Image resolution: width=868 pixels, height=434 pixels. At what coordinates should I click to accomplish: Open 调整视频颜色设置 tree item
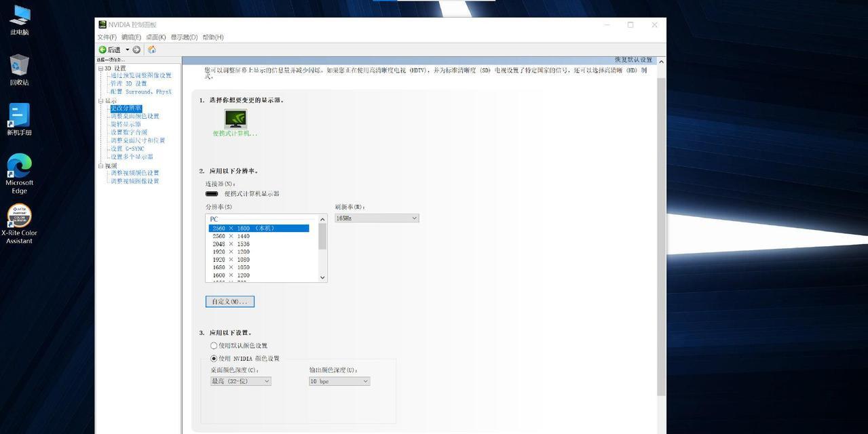point(135,173)
